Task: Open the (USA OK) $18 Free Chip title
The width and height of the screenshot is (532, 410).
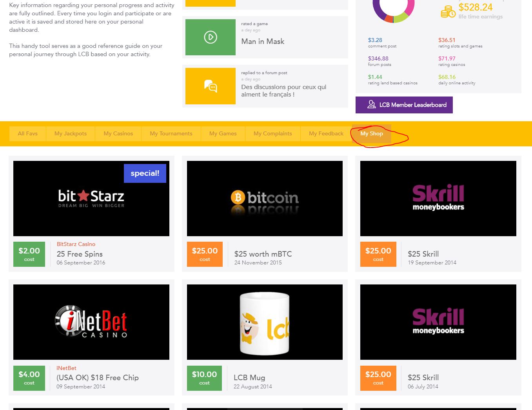Action: click(x=98, y=377)
